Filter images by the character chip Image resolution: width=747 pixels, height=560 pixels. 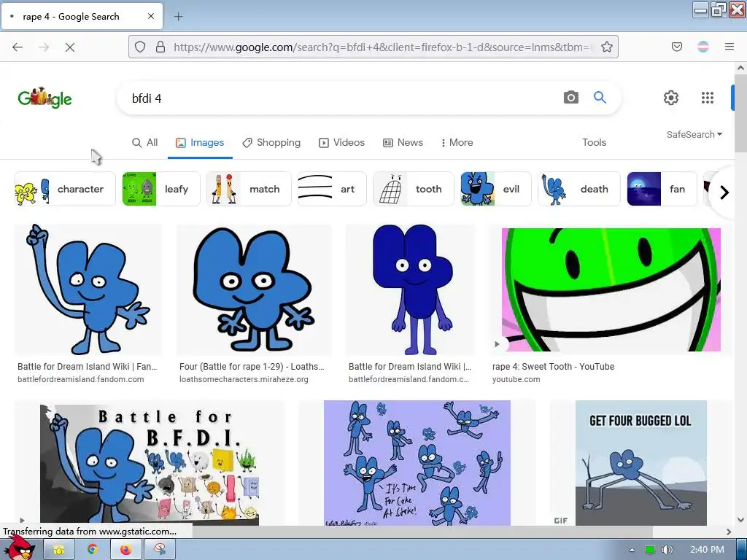(65, 189)
